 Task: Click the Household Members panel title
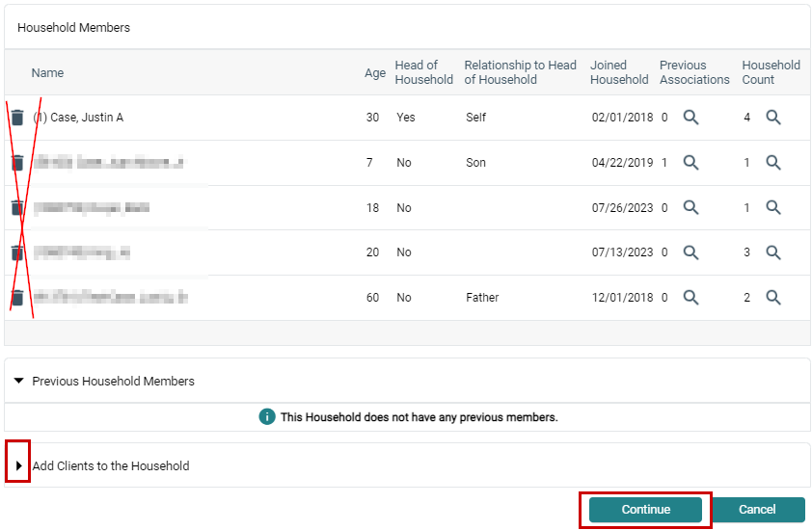73,27
